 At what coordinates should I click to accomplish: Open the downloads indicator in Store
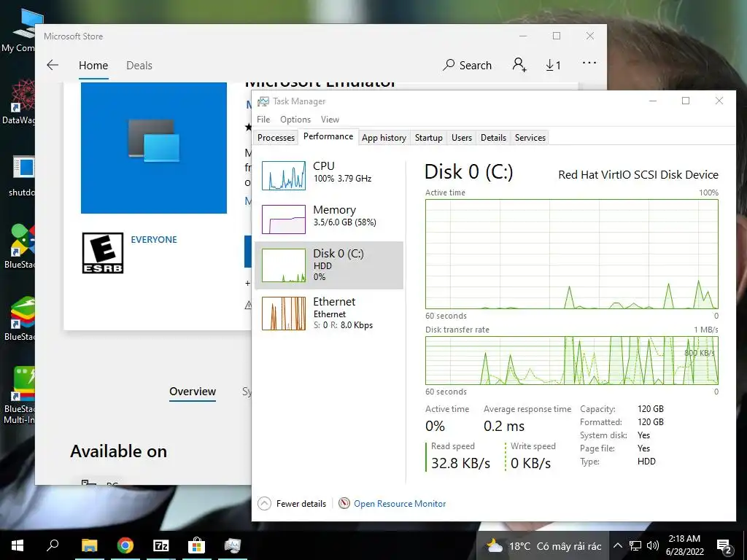click(x=553, y=65)
